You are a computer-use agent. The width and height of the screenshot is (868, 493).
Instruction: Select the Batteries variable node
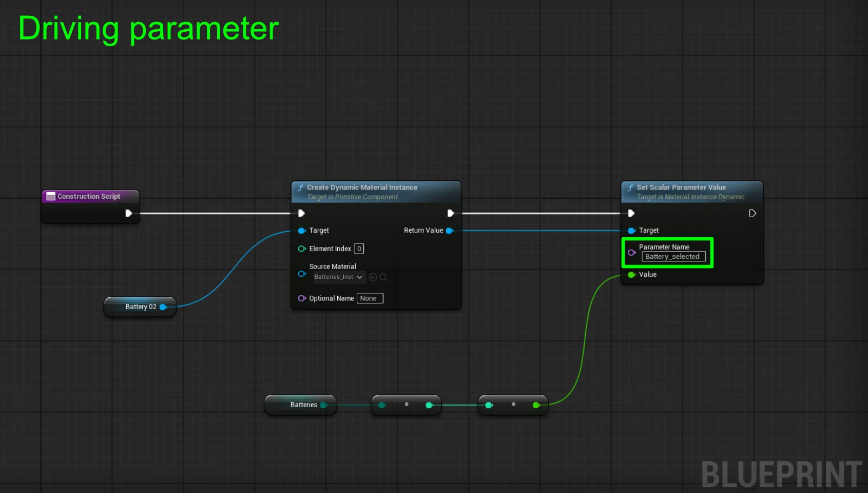pyautogui.click(x=301, y=405)
